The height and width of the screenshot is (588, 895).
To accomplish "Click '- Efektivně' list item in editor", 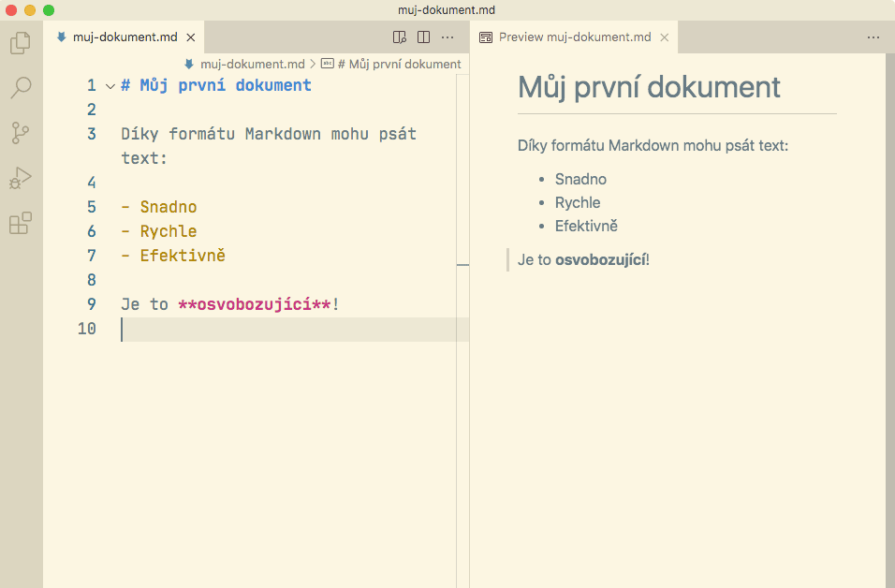I will [x=173, y=256].
